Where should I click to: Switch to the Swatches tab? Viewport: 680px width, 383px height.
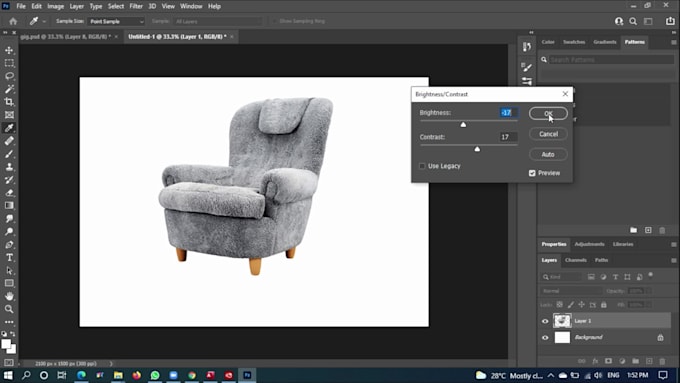[x=574, y=42]
